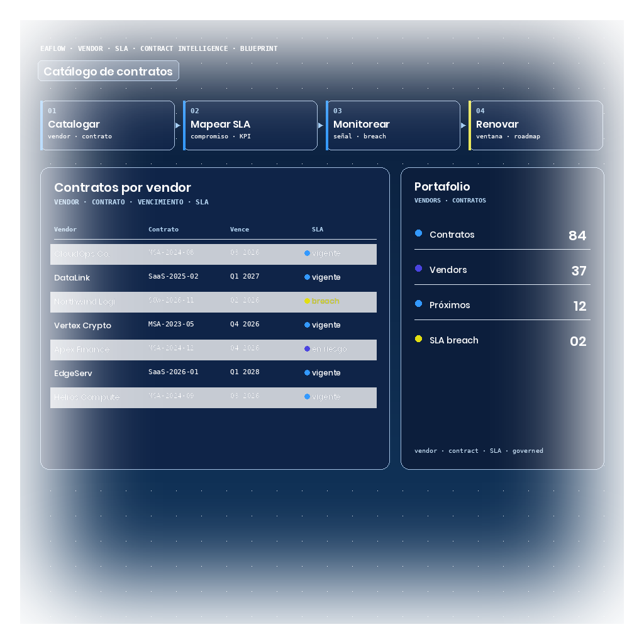This screenshot has height=644, width=644.
Task: Click the breadcrumb text ending in BLUEPRINT
Action: pyautogui.click(x=159, y=48)
